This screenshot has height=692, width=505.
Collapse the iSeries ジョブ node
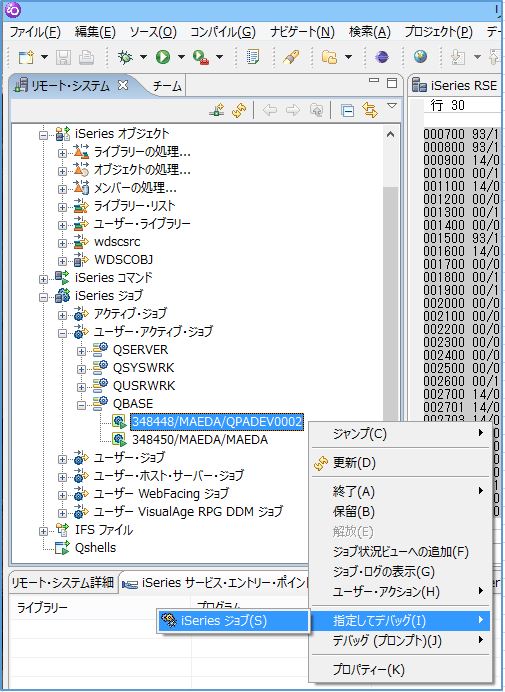pyautogui.click(x=43, y=297)
